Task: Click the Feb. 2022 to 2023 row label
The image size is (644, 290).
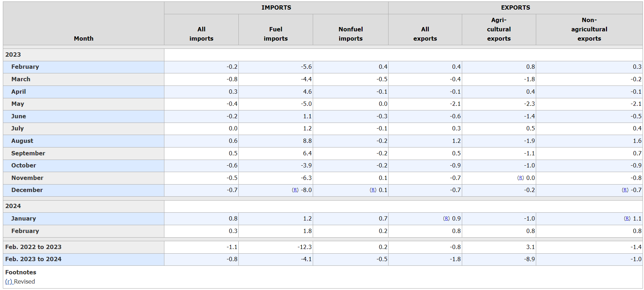Action: (33, 247)
